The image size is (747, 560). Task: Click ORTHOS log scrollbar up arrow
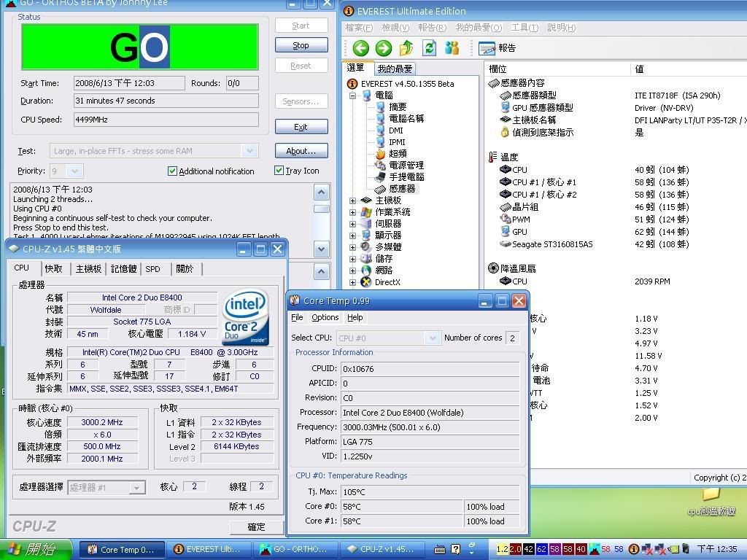click(x=321, y=192)
